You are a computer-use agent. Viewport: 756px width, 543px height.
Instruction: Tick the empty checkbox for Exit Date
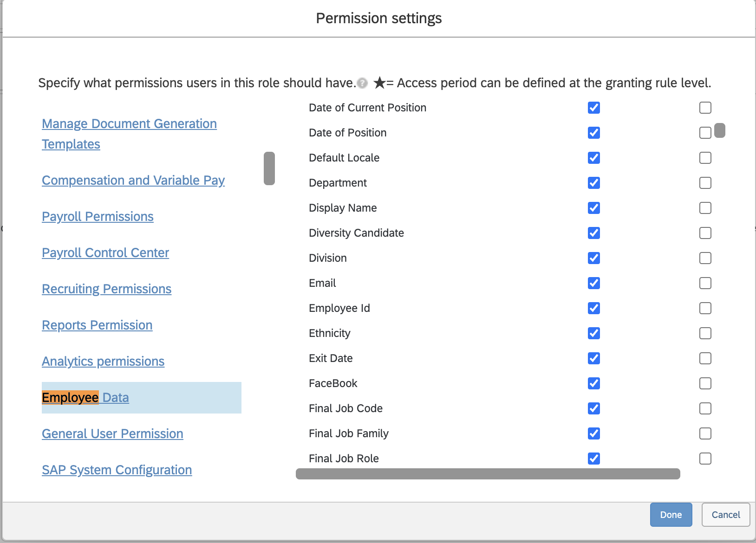pyautogui.click(x=705, y=358)
